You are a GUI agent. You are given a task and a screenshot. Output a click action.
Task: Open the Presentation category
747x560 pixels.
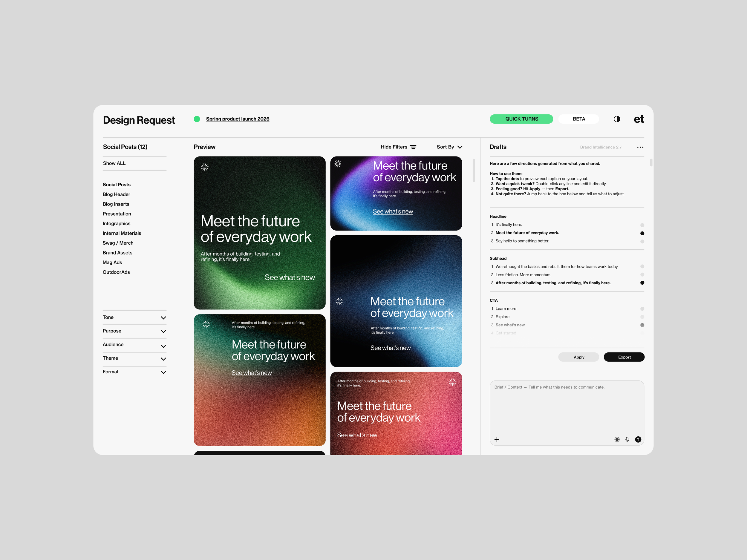tap(117, 214)
